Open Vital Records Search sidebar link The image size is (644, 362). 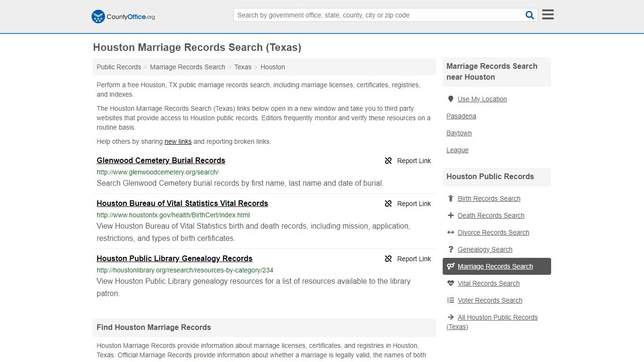tap(488, 283)
